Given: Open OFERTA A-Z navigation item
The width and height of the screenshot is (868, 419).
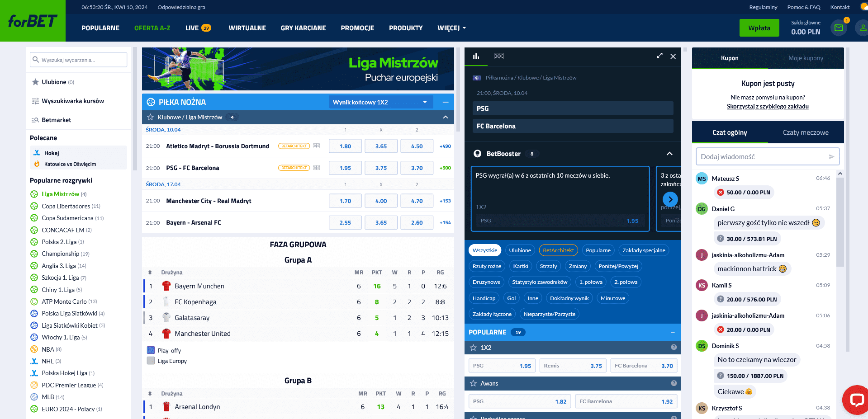Looking at the screenshot, I should (152, 28).
